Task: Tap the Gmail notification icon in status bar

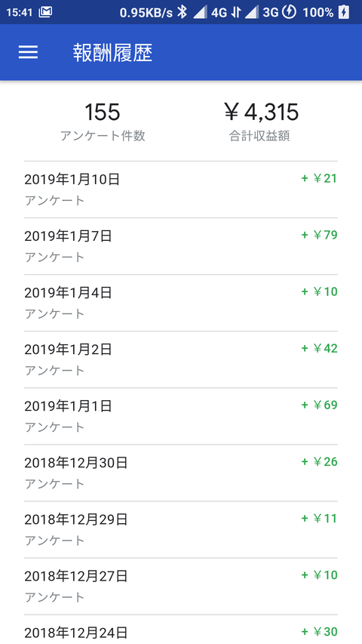Action: click(x=45, y=12)
